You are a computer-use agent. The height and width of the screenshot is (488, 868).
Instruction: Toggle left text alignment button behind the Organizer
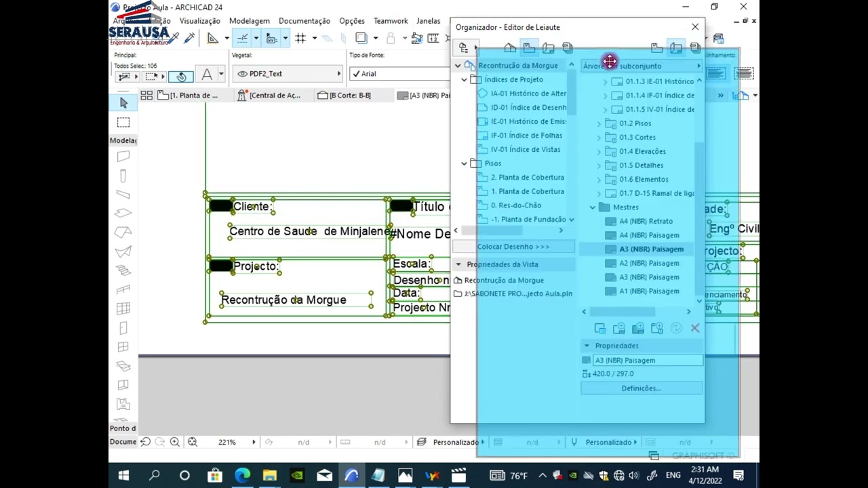click(716, 74)
